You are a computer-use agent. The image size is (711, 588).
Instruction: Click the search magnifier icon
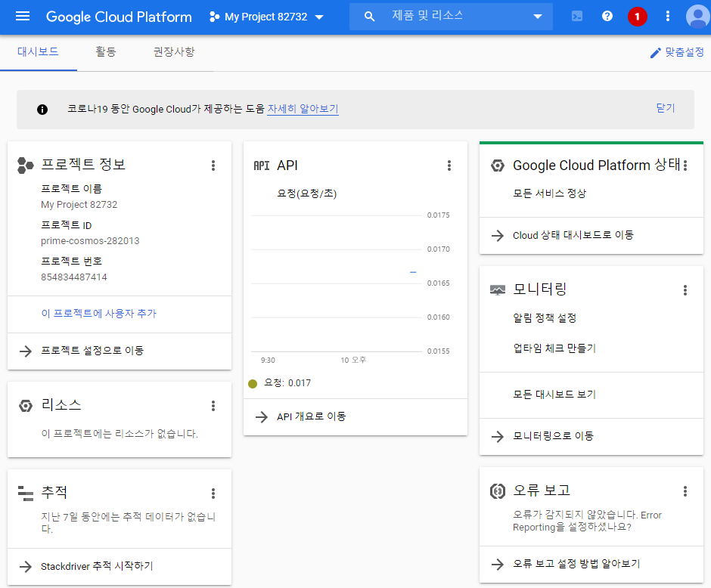click(370, 17)
